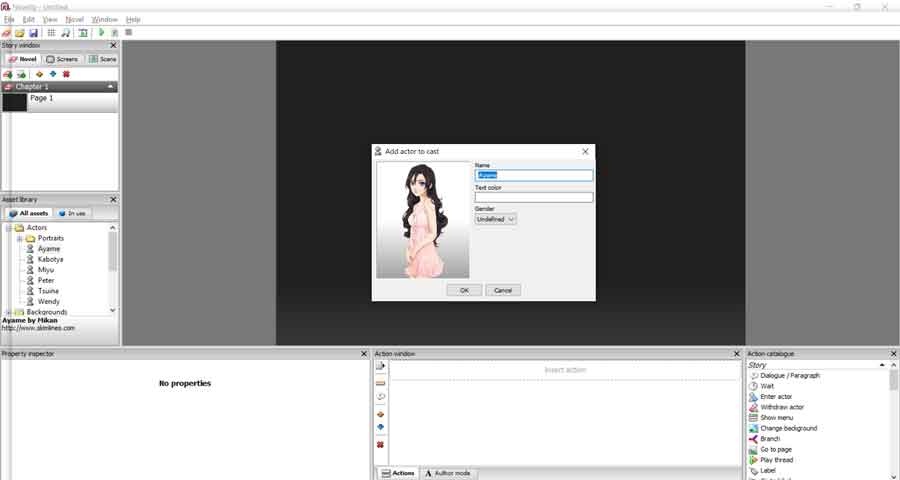Select the Kabotya actor in the Asset library
This screenshot has height=480, width=900.
click(x=45, y=260)
